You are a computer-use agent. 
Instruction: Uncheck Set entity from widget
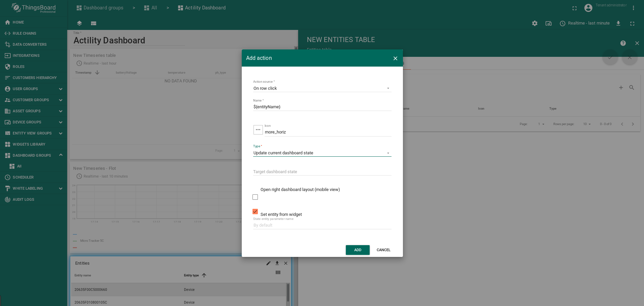tap(255, 212)
